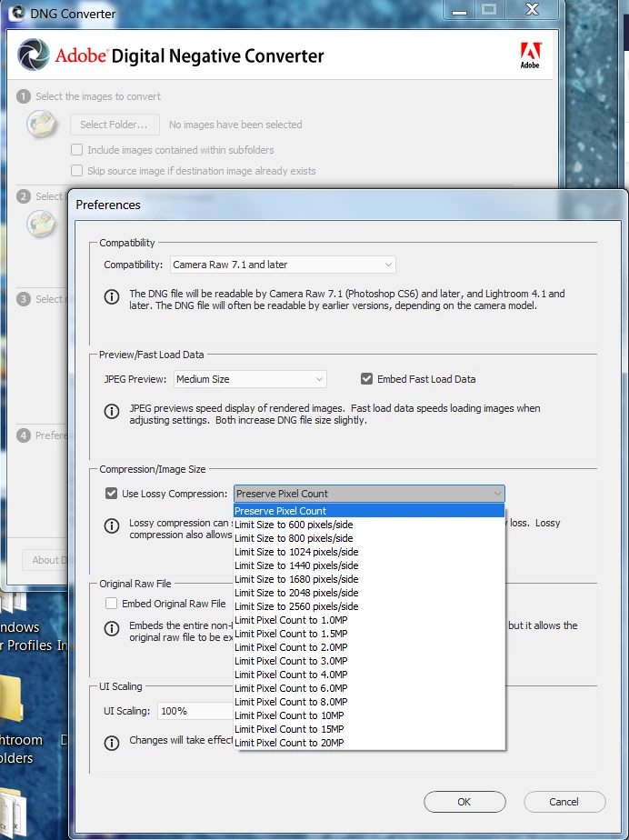Open the JPEG Preview Medium Size dropdown
The width and height of the screenshot is (629, 840).
tap(250, 379)
